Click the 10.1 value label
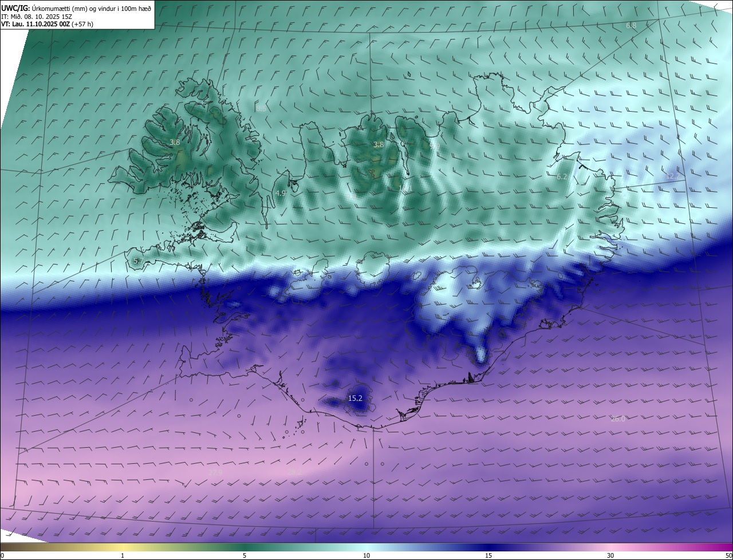 [x=405, y=188]
